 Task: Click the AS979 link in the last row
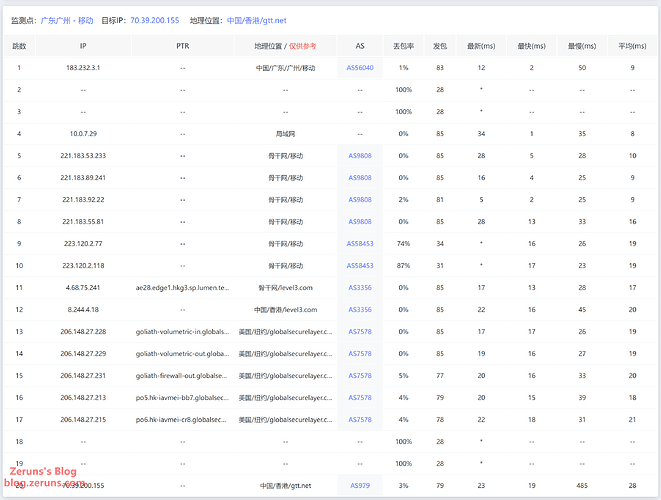tap(360, 485)
